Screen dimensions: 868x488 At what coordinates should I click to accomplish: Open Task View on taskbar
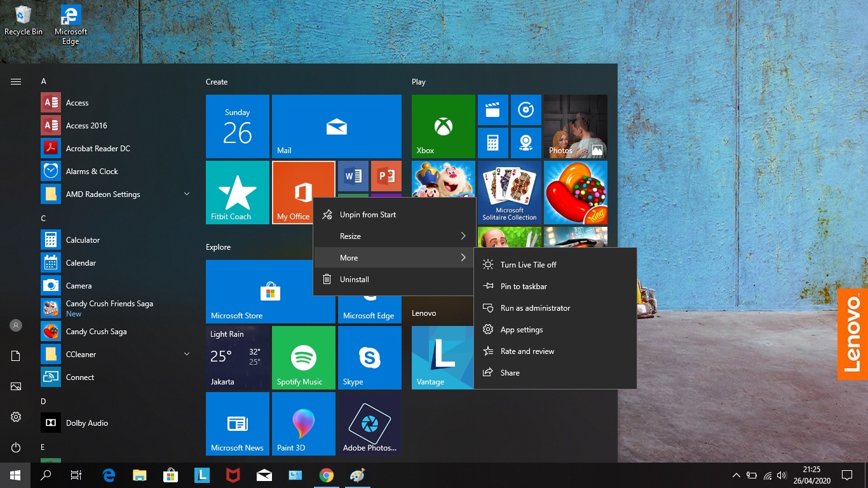click(x=76, y=475)
